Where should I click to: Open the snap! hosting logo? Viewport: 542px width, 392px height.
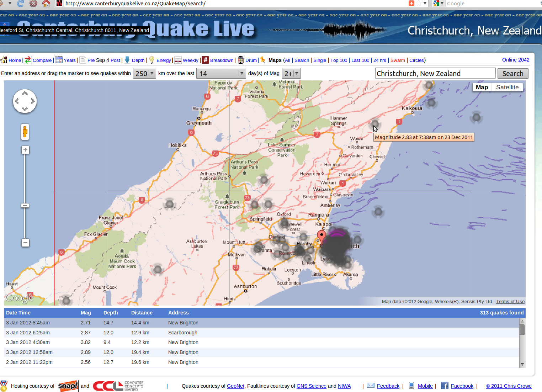pos(68,386)
